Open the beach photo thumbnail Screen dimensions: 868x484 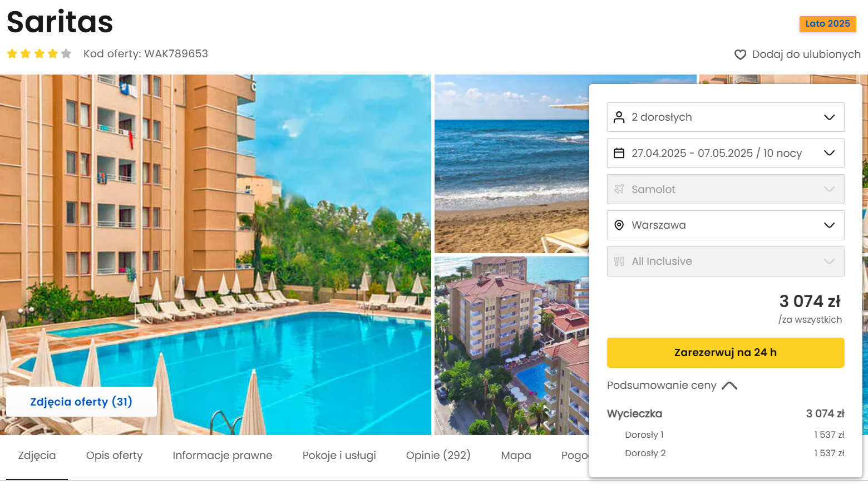[511, 164]
